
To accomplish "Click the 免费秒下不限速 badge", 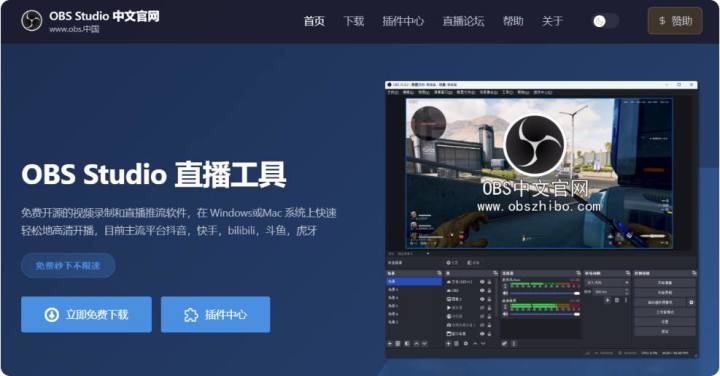I will [68, 265].
